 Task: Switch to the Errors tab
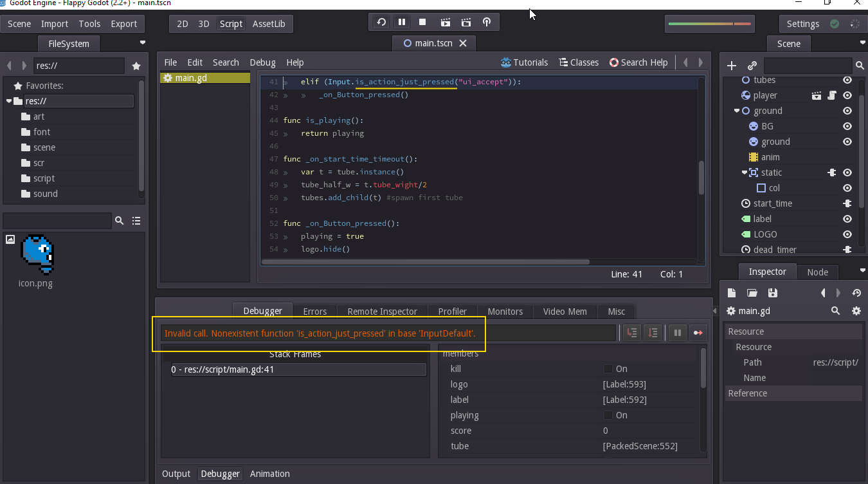pyautogui.click(x=314, y=311)
